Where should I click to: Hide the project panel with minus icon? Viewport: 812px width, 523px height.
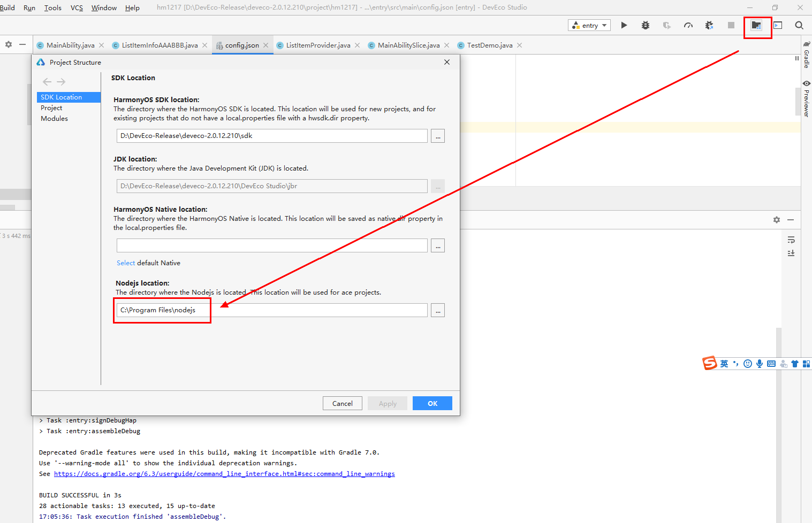point(22,44)
